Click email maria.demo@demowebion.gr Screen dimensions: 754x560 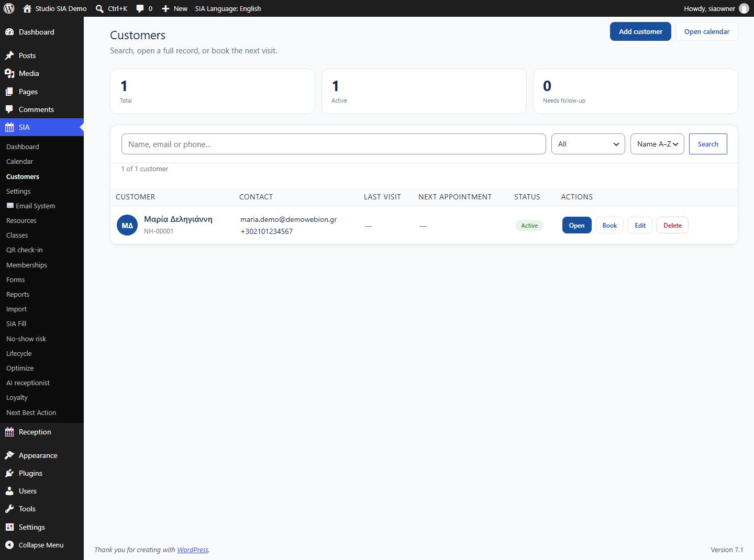point(289,219)
